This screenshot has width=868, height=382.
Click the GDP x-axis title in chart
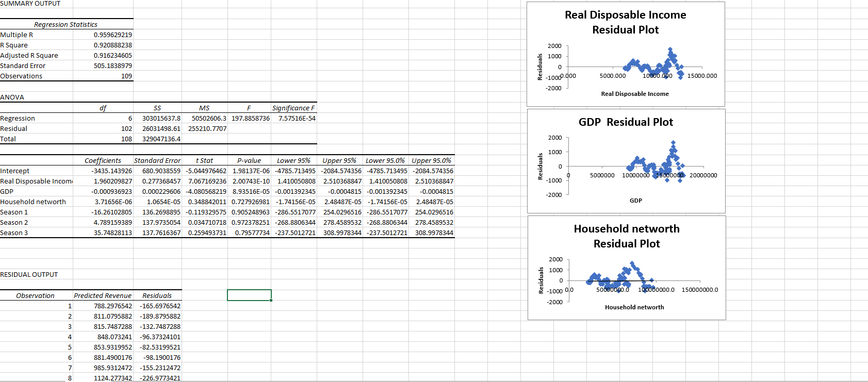(x=636, y=201)
